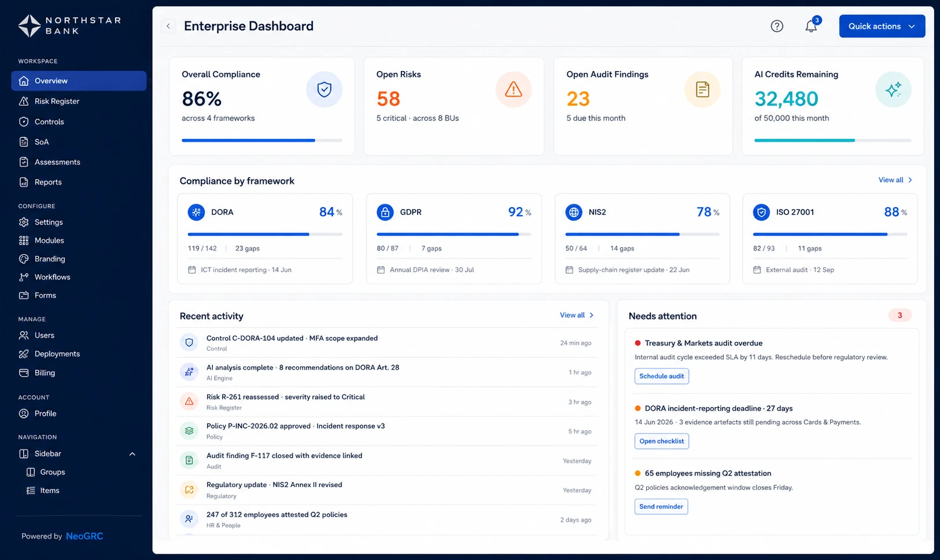Image resolution: width=940 pixels, height=560 pixels.
Task: Click the Northstar Bank star logo
Action: pyautogui.click(x=30, y=26)
